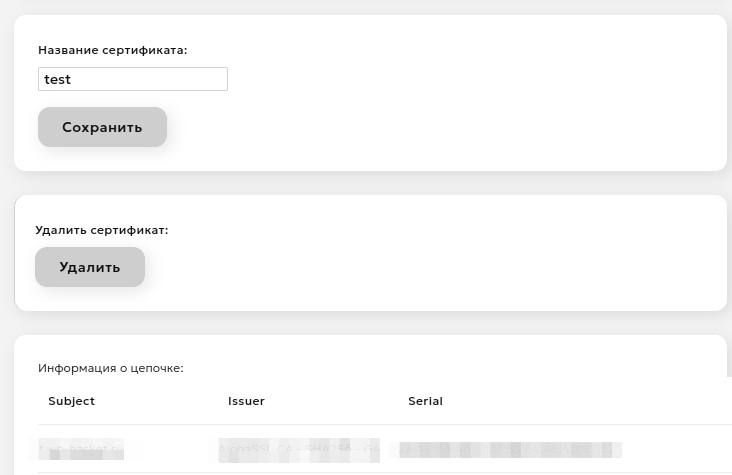Select the Issuer column header
The width and height of the screenshot is (732, 475).
point(246,401)
